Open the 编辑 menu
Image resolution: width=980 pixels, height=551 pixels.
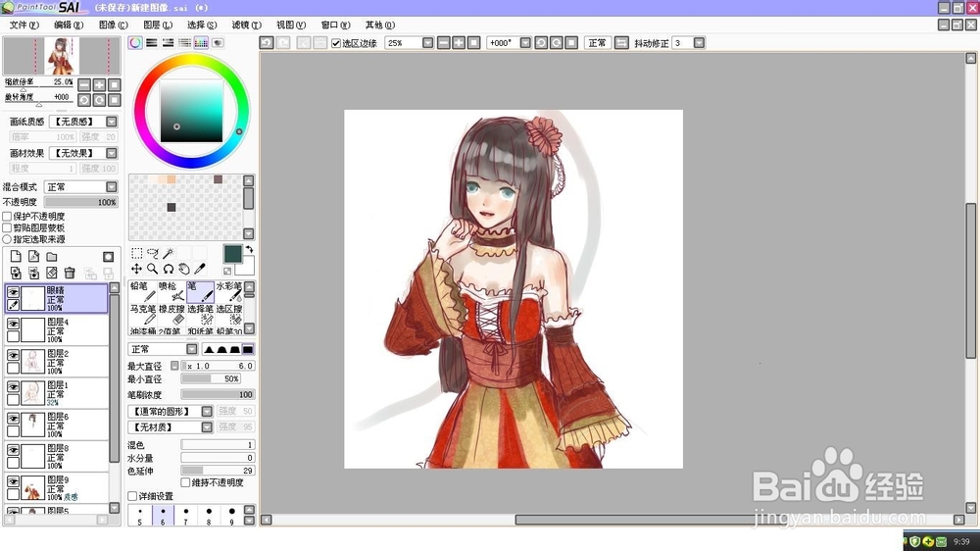click(x=69, y=25)
